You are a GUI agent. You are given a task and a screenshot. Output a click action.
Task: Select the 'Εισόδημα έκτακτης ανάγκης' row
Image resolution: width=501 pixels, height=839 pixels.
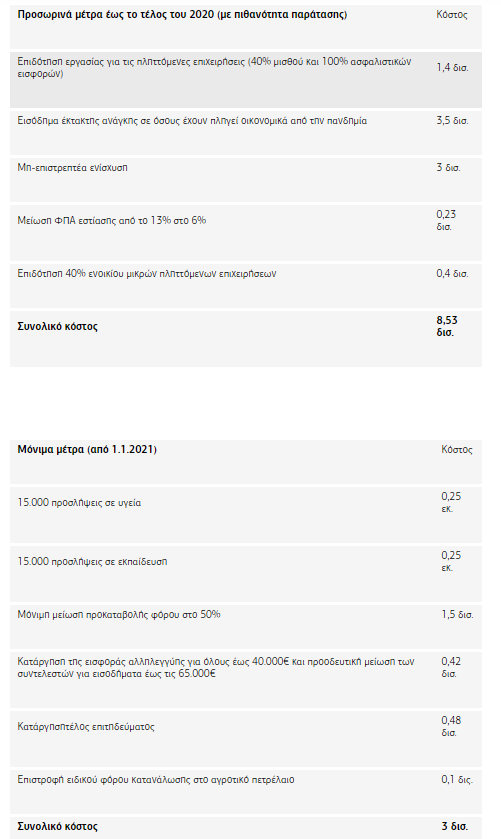click(246, 133)
